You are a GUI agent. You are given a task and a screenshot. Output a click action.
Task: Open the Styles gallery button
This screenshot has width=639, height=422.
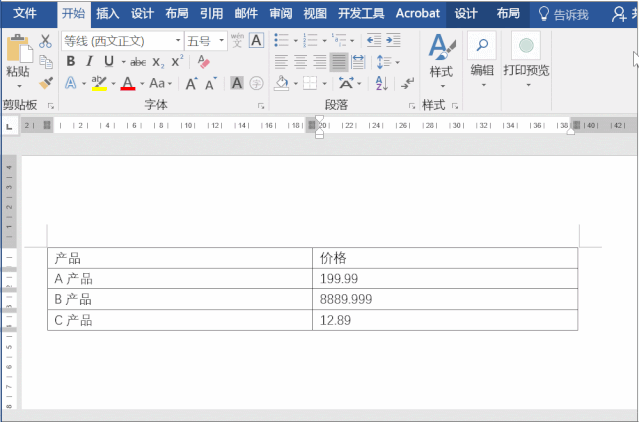click(x=441, y=61)
